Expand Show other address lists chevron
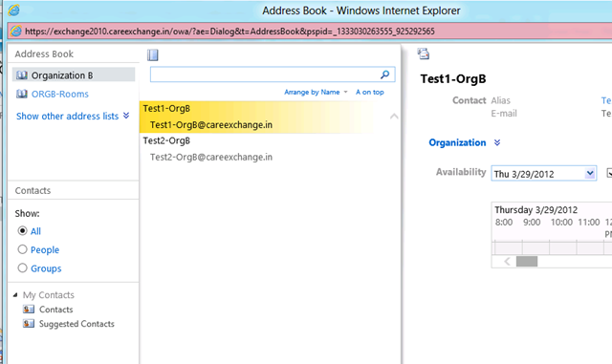Image resolution: width=612 pixels, height=364 pixels. (126, 116)
